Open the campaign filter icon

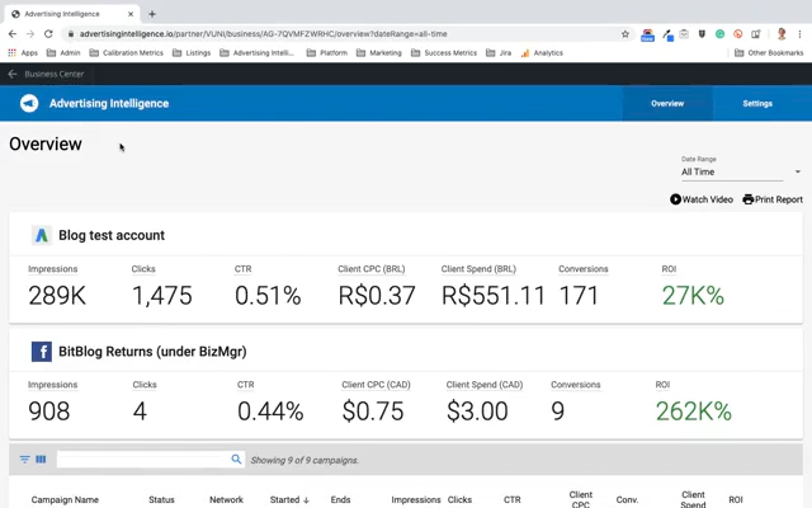click(x=24, y=459)
